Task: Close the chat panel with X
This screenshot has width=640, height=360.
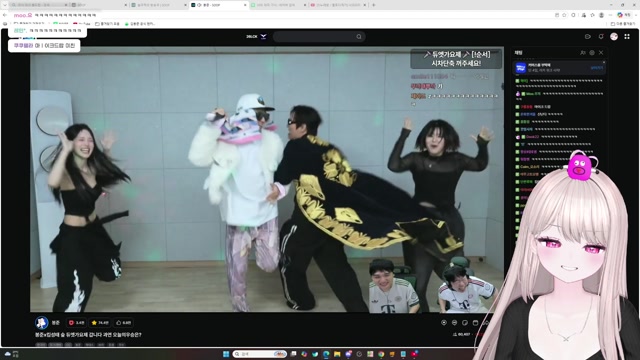Action: [x=601, y=53]
